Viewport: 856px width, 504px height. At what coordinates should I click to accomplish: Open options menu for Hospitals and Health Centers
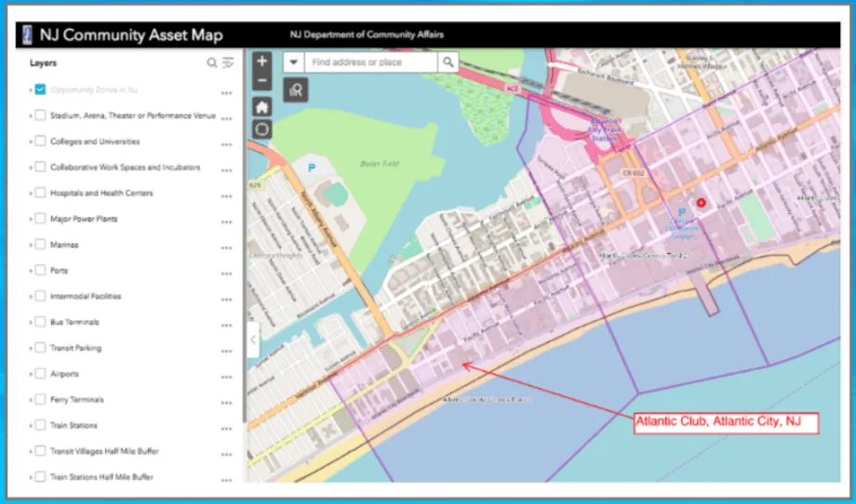[226, 196]
